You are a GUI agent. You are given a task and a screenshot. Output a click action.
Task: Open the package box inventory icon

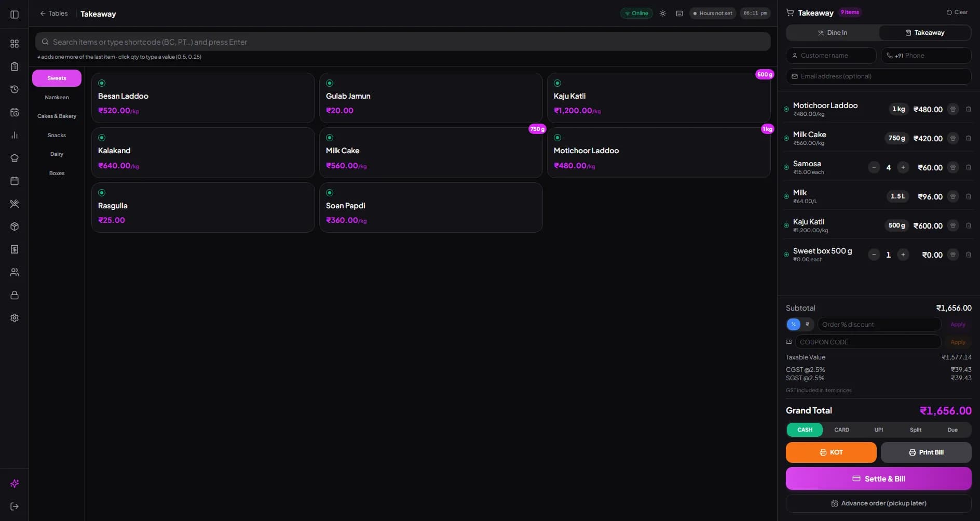point(15,226)
